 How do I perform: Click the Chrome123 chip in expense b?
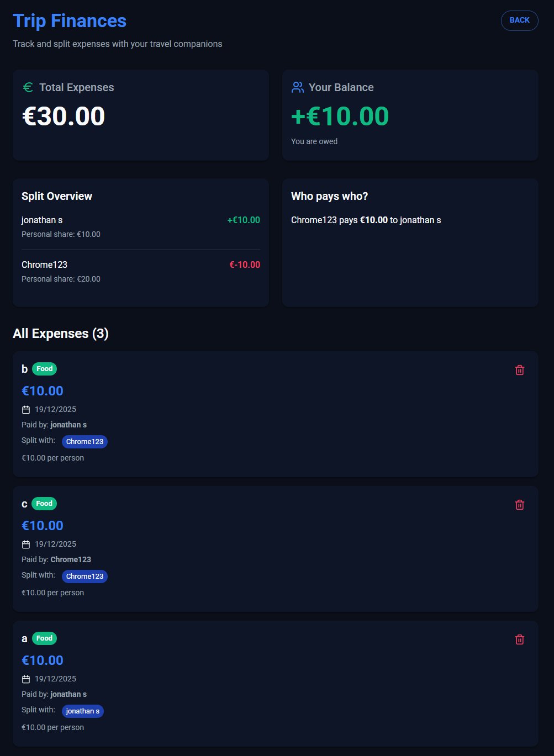85,442
